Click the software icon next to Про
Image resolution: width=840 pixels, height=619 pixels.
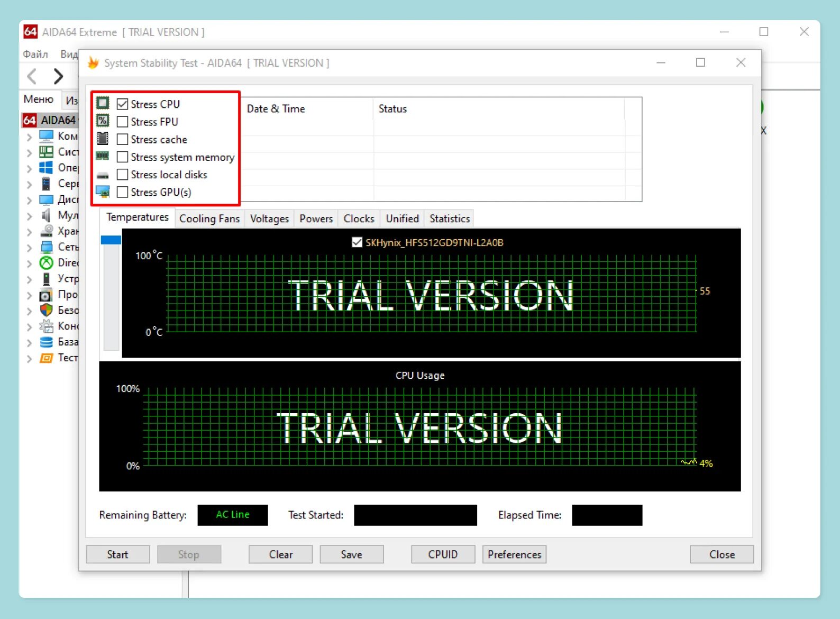coord(47,295)
